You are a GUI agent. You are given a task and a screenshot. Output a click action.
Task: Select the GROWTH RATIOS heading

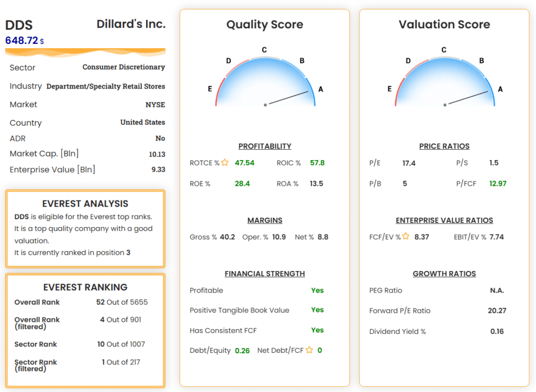[x=444, y=274]
